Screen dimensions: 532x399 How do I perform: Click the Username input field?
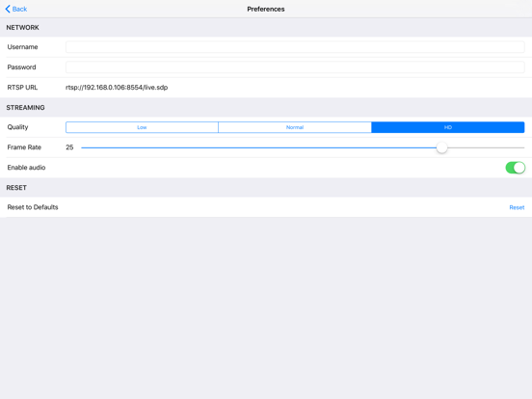[x=295, y=47]
